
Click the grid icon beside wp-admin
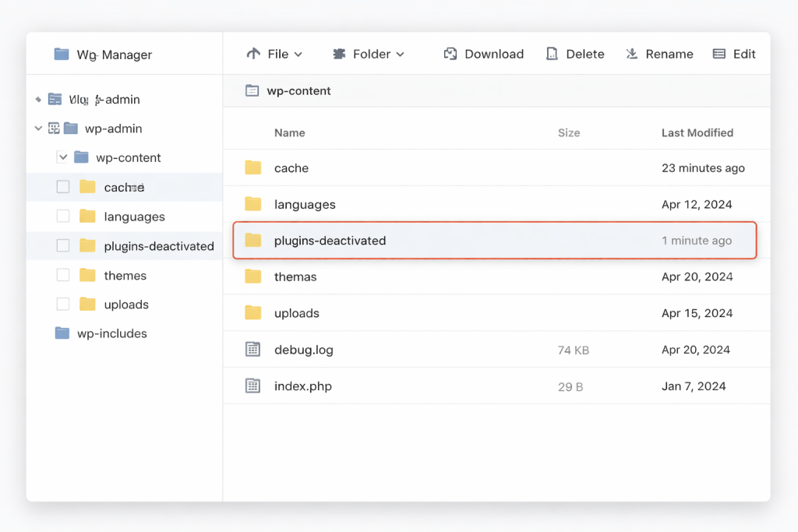(54, 129)
